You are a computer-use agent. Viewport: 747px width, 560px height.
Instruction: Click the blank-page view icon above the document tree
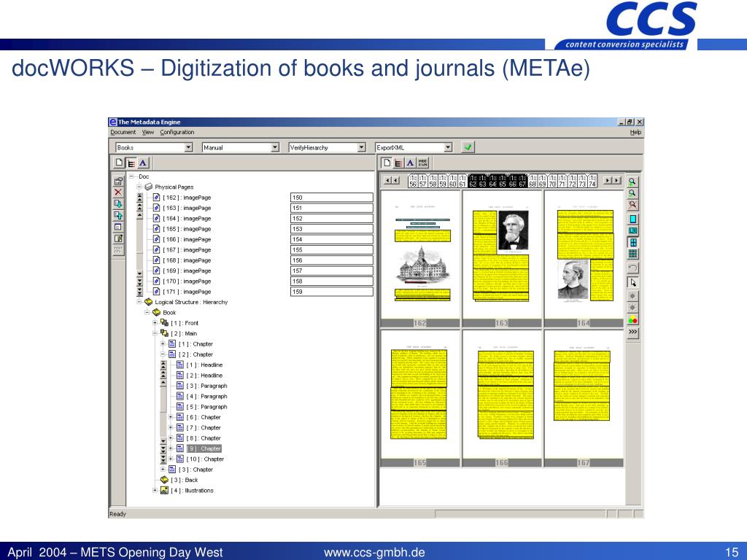[x=120, y=163]
